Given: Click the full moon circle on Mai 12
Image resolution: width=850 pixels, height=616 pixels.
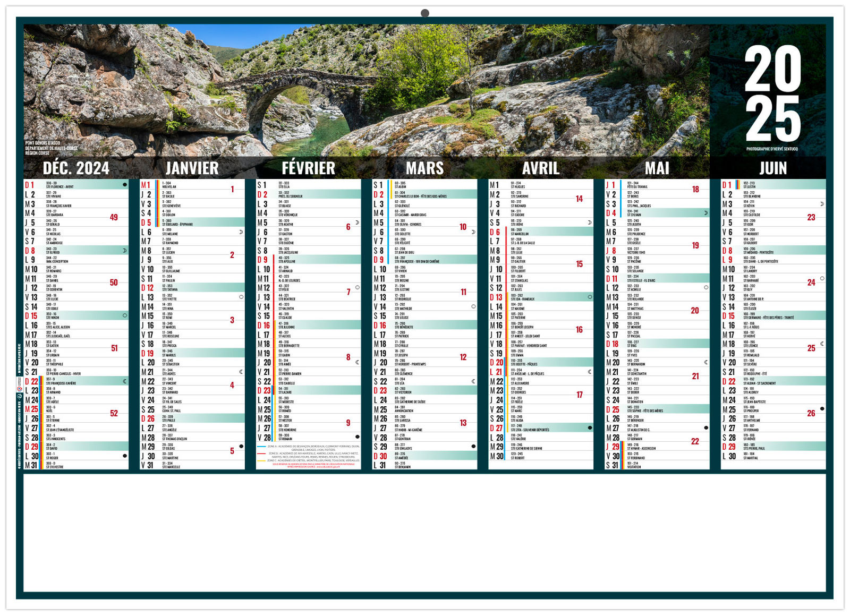Looking at the screenshot, I should [706, 287].
